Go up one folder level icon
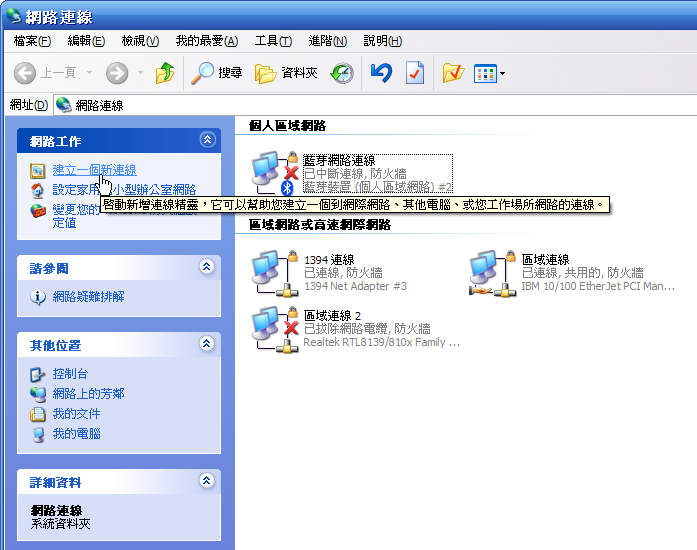 pyautogui.click(x=164, y=72)
